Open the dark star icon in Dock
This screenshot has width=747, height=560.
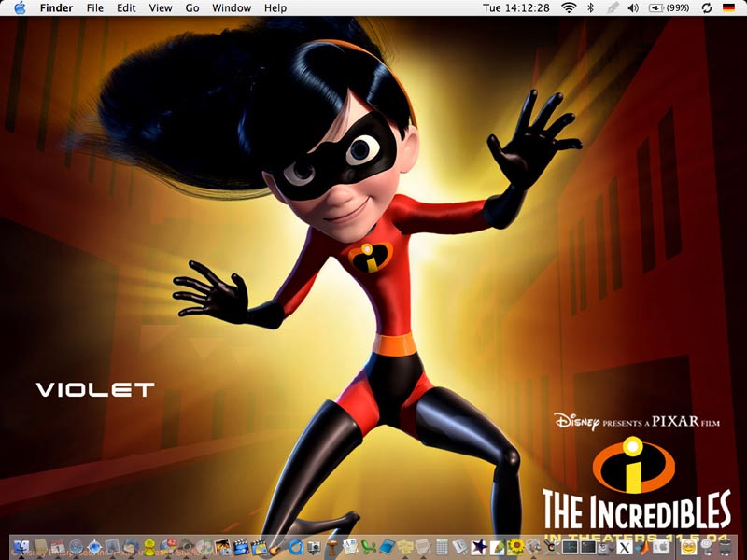click(479, 547)
